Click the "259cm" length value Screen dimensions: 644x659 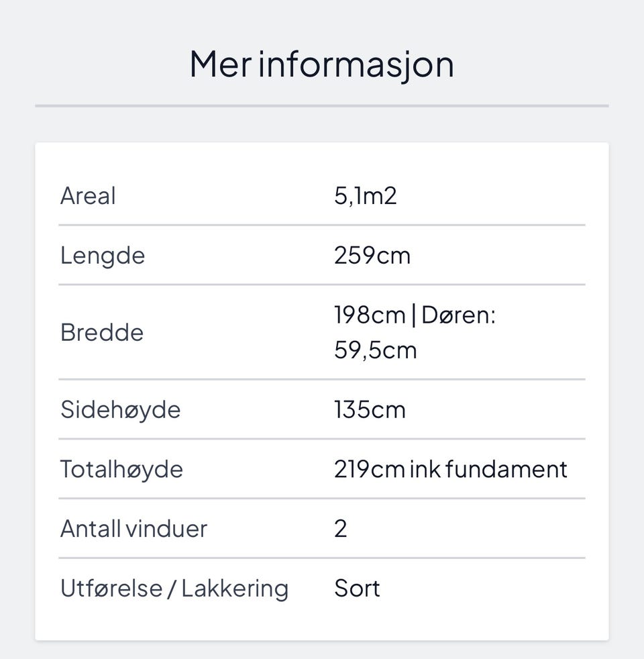[x=372, y=256]
